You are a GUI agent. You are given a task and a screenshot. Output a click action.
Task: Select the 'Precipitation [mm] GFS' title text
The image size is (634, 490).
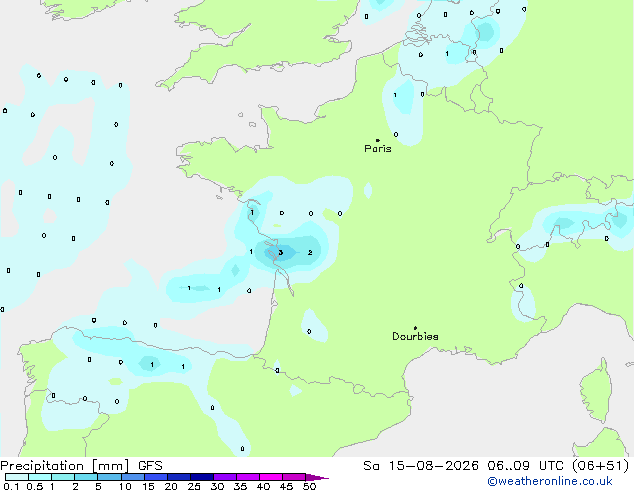[x=81, y=465]
